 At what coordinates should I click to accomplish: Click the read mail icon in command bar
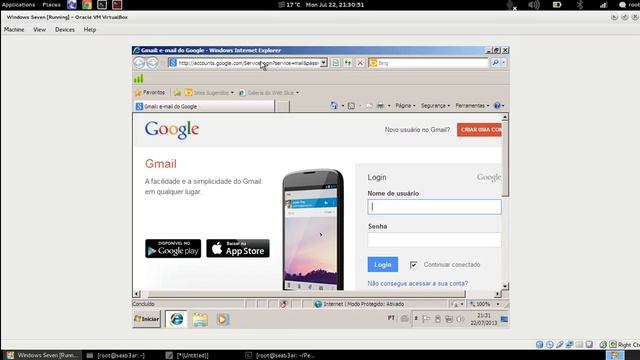pos(369,106)
